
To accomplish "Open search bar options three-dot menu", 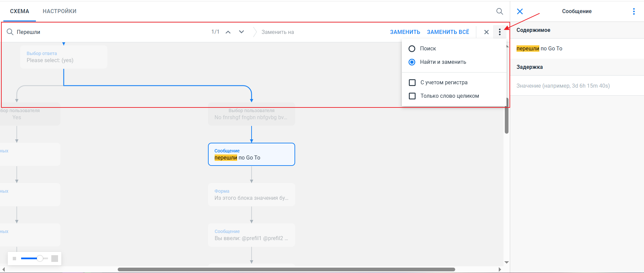I will tap(499, 32).
